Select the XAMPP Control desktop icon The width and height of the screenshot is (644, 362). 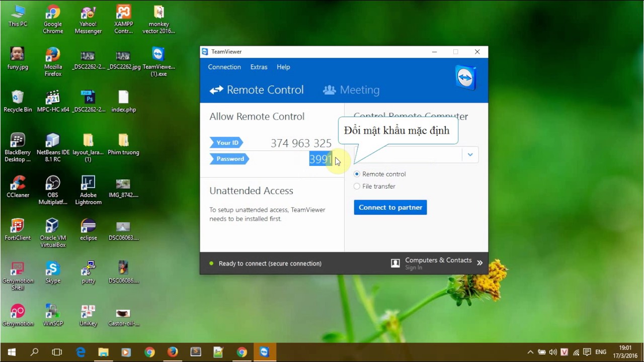124,20
